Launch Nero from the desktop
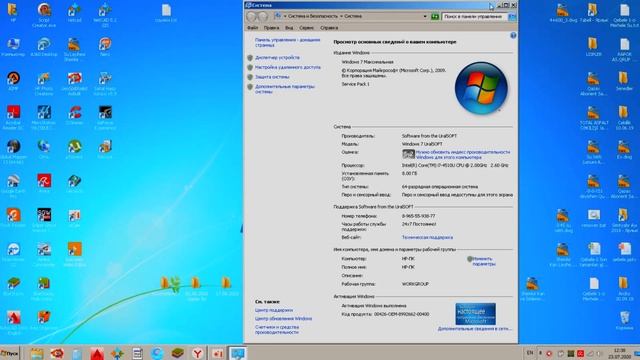This screenshot has height=360, width=640. 105,47
